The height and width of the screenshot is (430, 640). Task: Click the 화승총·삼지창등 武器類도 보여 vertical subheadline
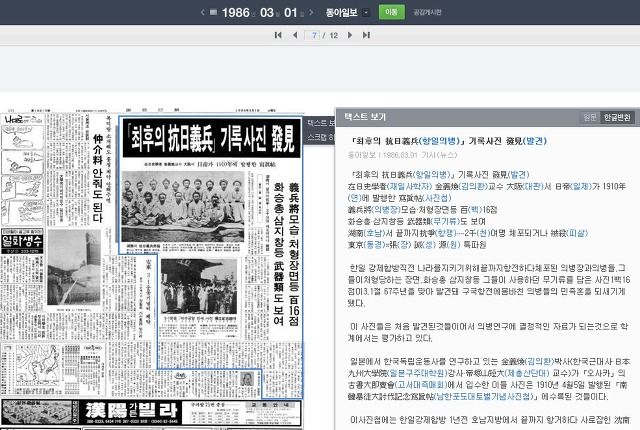coord(278,254)
